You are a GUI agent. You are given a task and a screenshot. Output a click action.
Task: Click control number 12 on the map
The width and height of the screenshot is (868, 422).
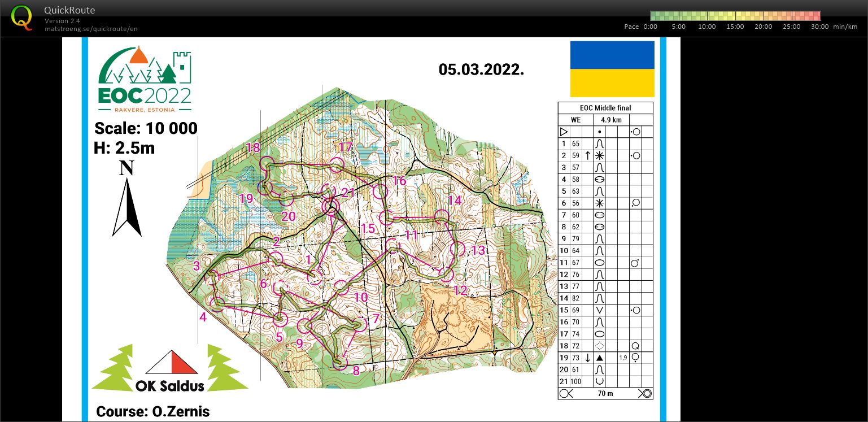tap(460, 290)
